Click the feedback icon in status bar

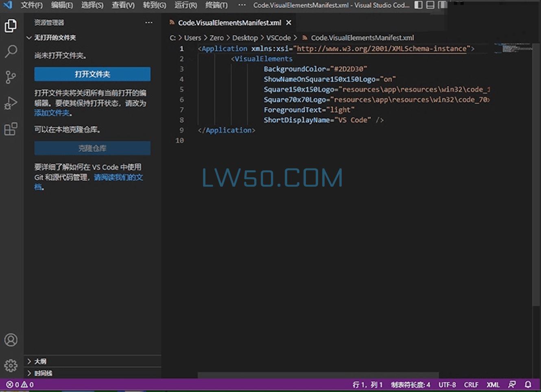coord(512,385)
